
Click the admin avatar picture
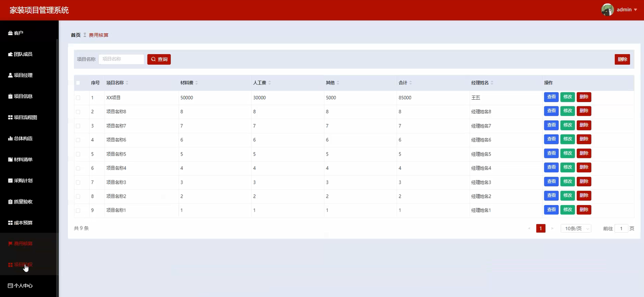pyautogui.click(x=607, y=9)
